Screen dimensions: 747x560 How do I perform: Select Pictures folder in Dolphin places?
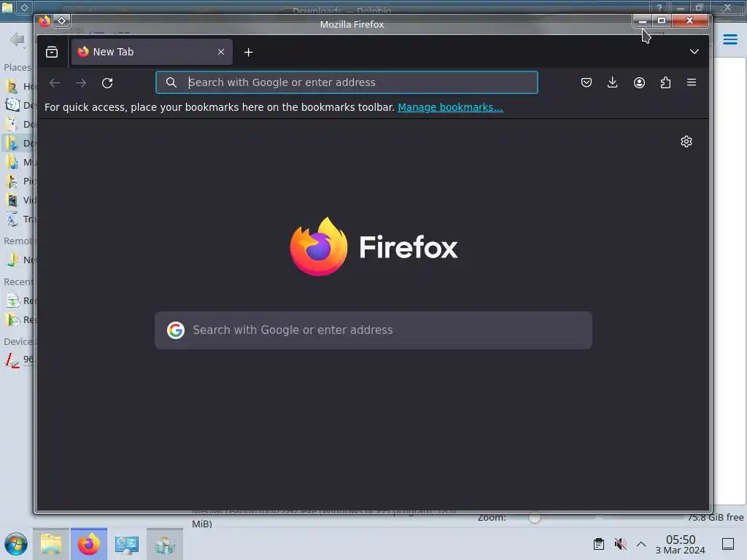19,181
